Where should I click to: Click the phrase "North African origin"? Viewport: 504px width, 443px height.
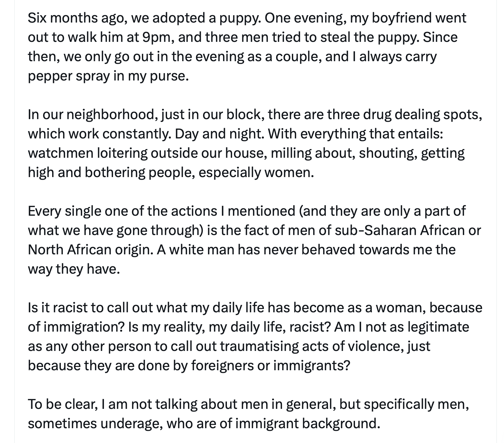click(90, 250)
